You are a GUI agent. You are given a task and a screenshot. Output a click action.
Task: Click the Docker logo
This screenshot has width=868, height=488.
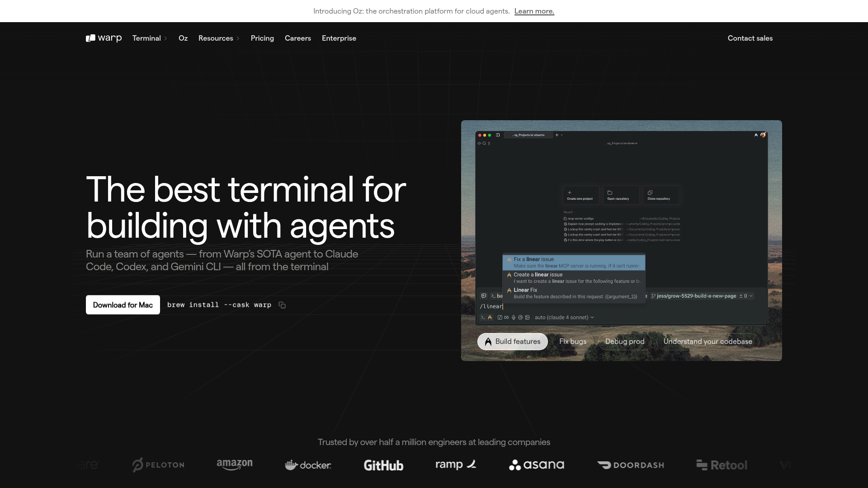308,465
